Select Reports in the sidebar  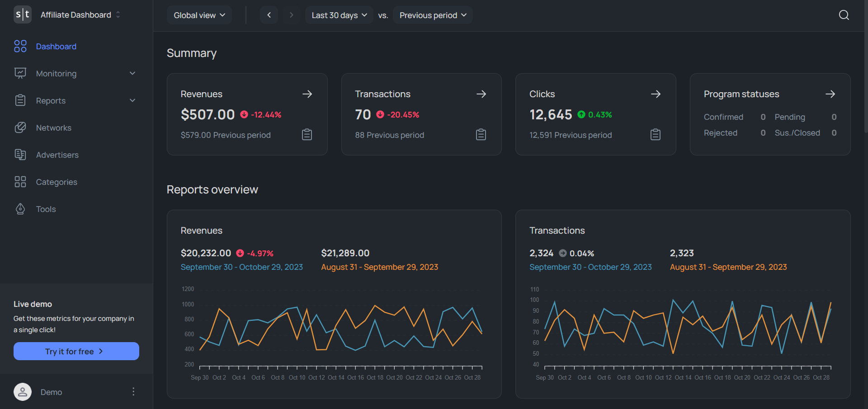click(51, 100)
